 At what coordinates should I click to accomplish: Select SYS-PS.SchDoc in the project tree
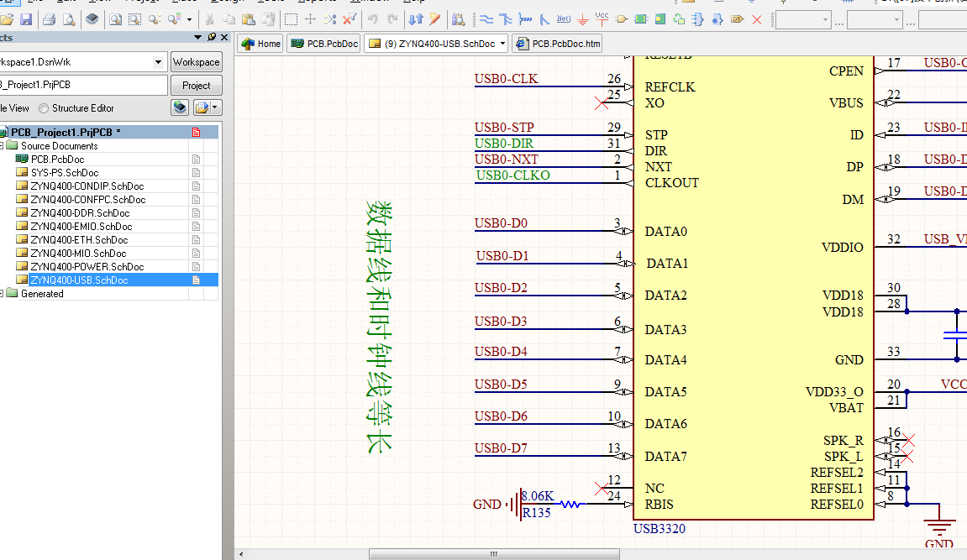point(65,173)
